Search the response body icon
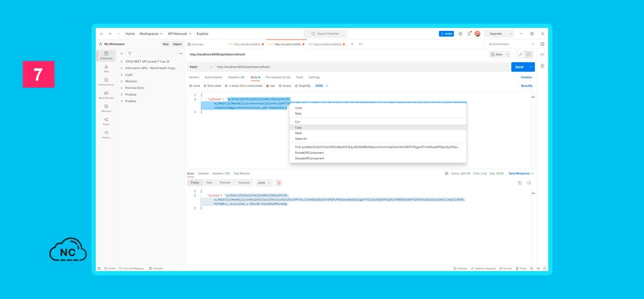Viewport: 644px width, 299px height. 529,183
